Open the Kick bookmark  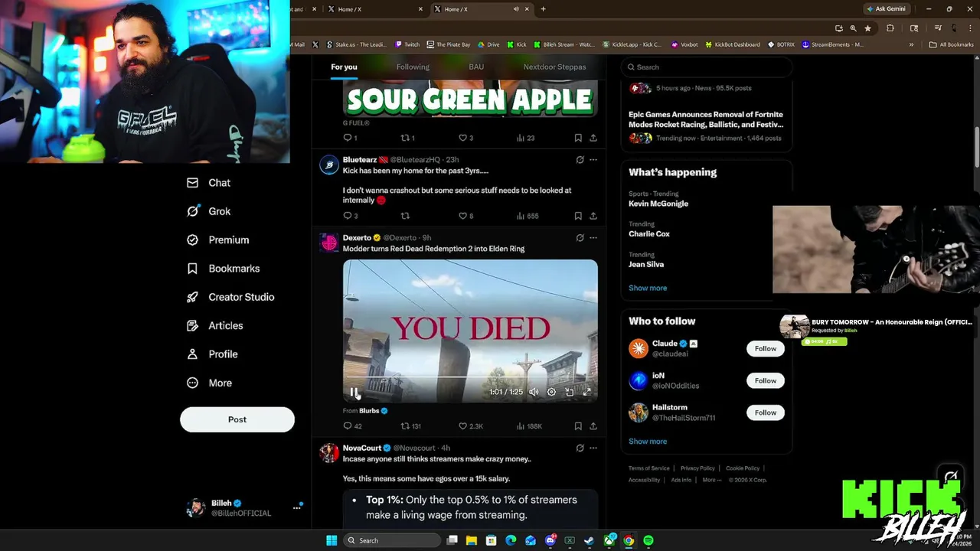pyautogui.click(x=517, y=44)
